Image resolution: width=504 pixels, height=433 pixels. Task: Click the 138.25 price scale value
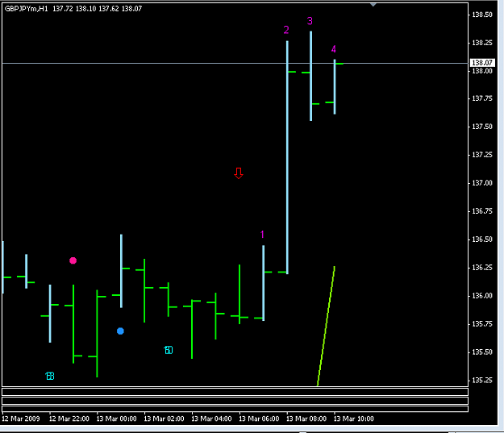tap(481, 43)
